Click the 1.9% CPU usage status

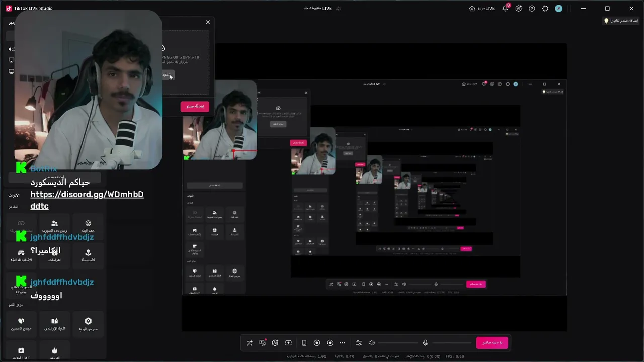click(307, 356)
